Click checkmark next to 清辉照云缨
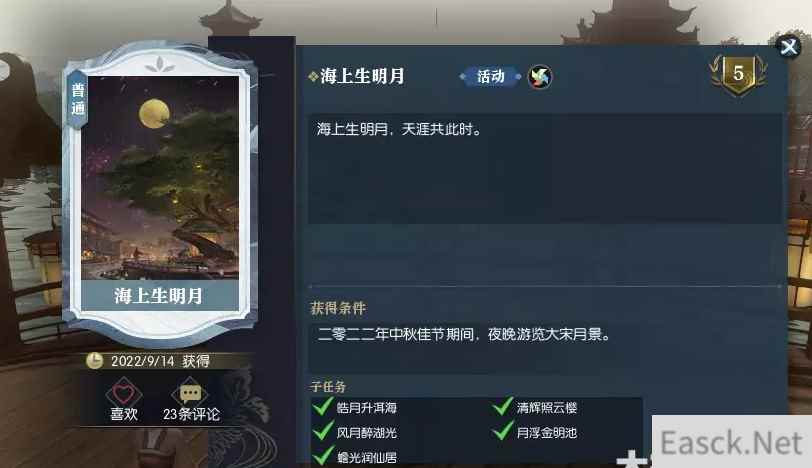The image size is (812, 468). [x=502, y=406]
